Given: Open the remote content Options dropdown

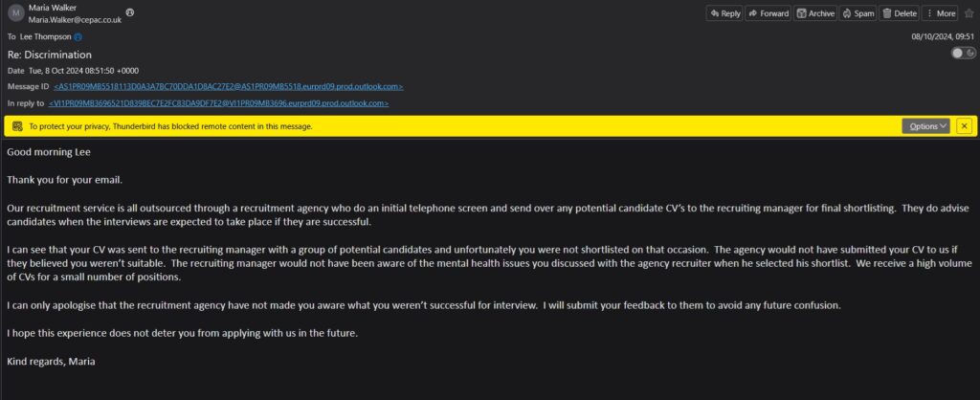Looking at the screenshot, I should coord(925,126).
